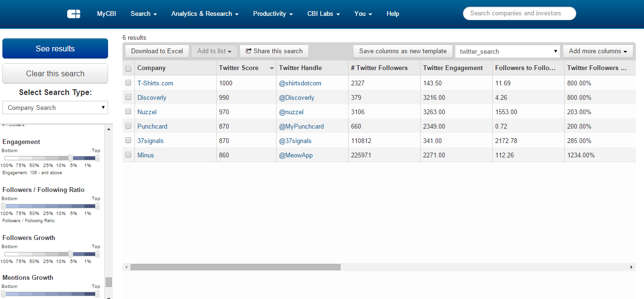This screenshot has height=299, width=644.
Task: Open the Add more columns dropdown
Action: click(598, 51)
